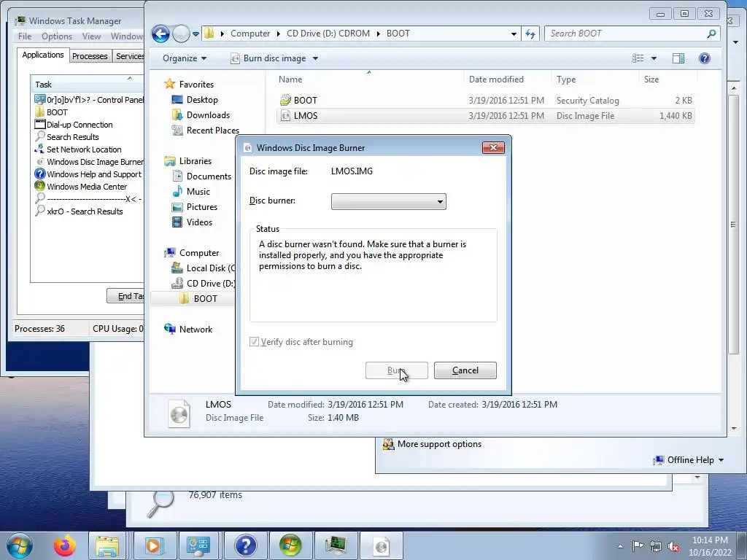Show hidden tray icons arrow

click(x=620, y=546)
